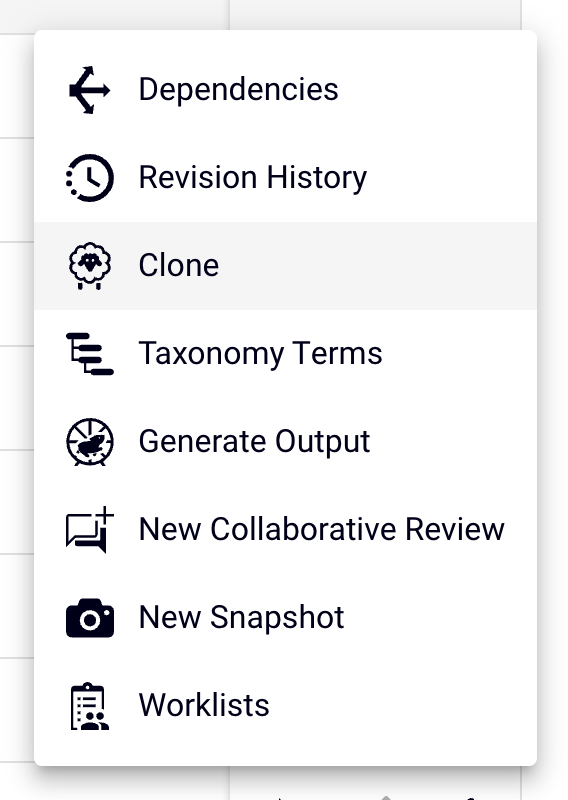
Task: Select Generate Output menu text
Action: coord(254,442)
